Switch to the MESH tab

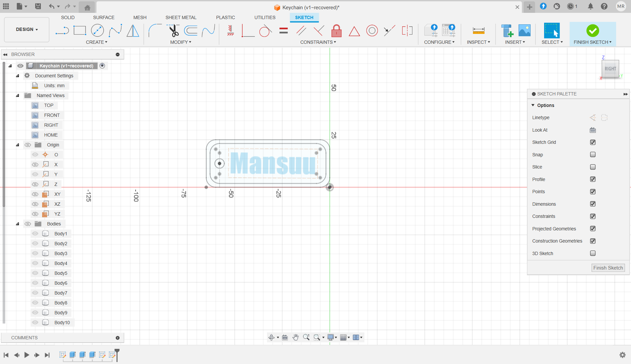pos(140,17)
